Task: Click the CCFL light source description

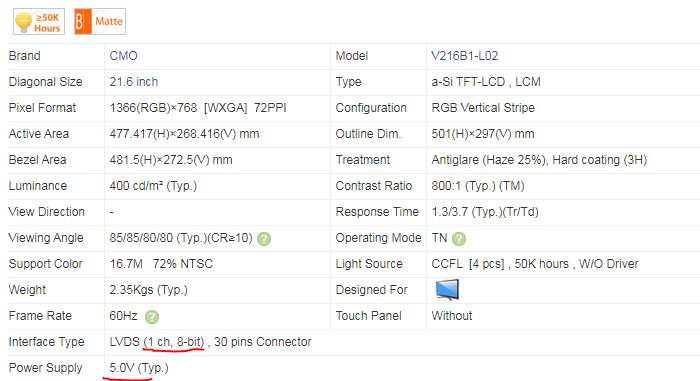Action: pyautogui.click(x=535, y=264)
